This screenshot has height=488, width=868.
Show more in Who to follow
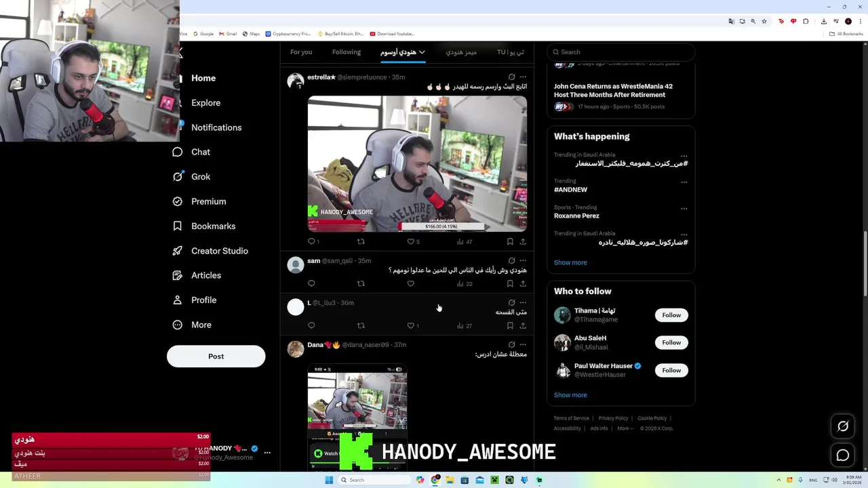point(570,395)
